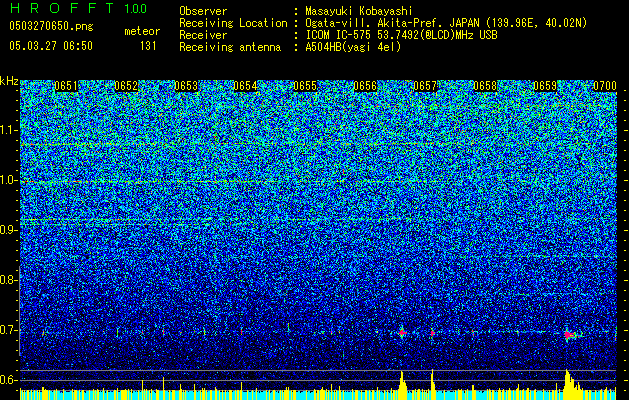Click the red meteor echo near 0657
Screen dimensions: 629x400
tap(432, 333)
